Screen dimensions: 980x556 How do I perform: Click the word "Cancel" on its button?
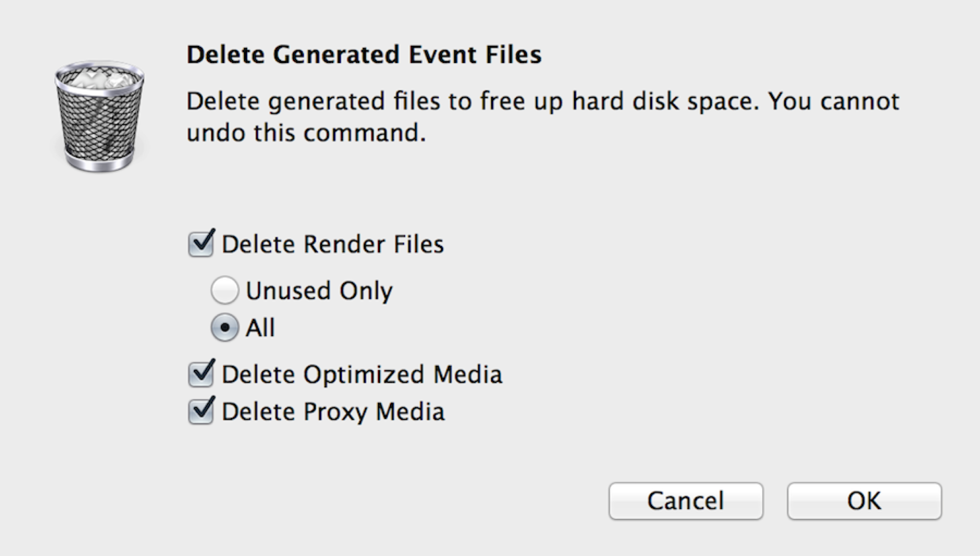[x=686, y=501]
